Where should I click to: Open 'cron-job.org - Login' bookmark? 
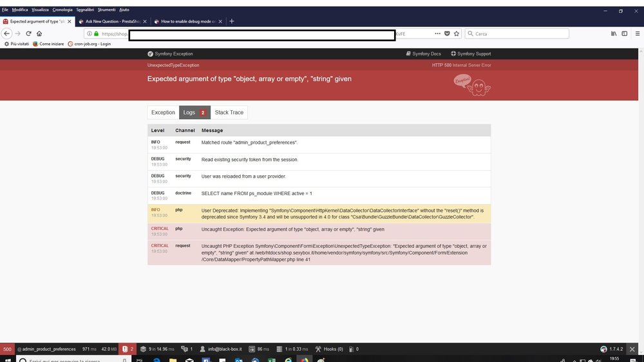[89, 44]
